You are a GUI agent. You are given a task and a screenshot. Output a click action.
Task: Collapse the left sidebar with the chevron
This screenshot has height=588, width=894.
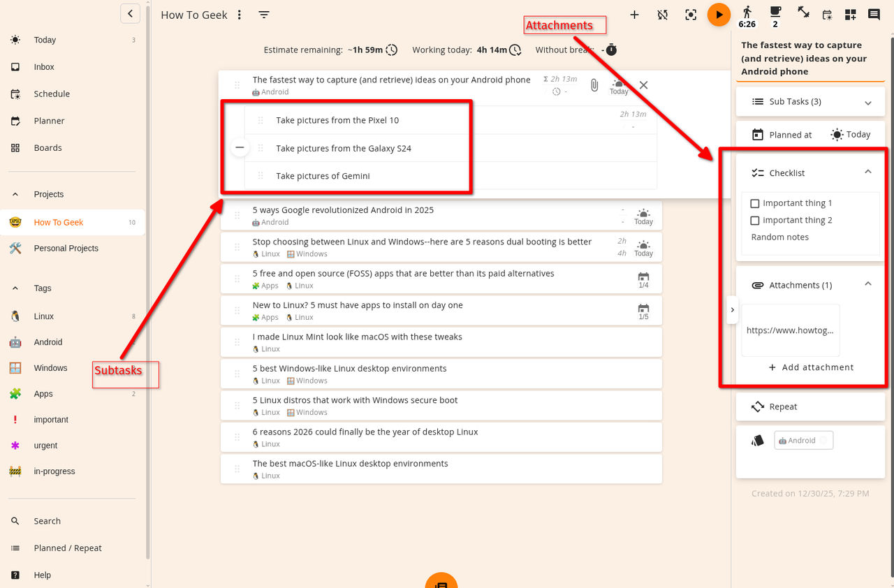tap(130, 13)
